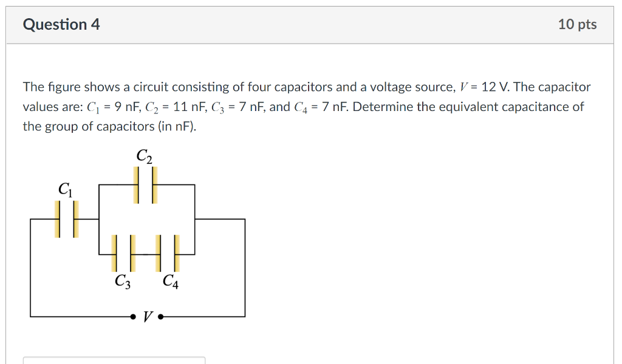622x364 pixels.
Task: Click the C1 capacitor symbol plates
Action: pyautogui.click(x=66, y=220)
